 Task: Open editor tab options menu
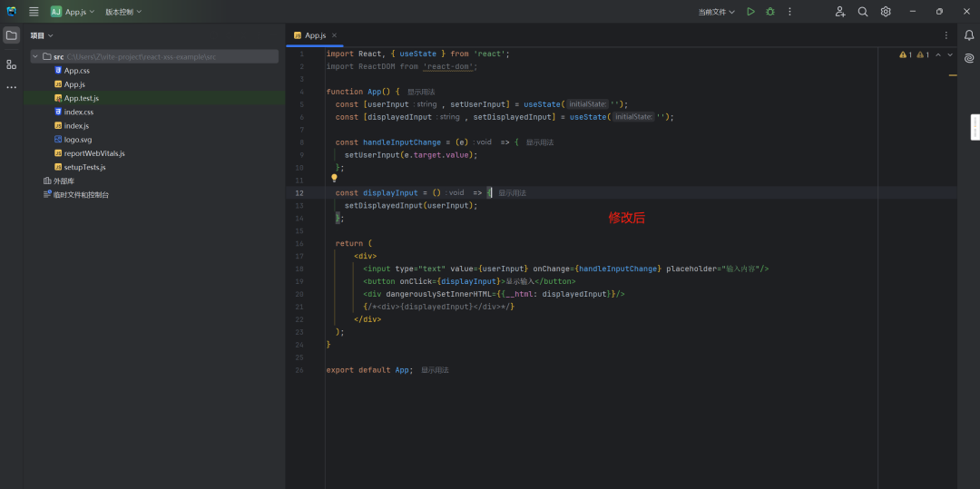coord(946,35)
